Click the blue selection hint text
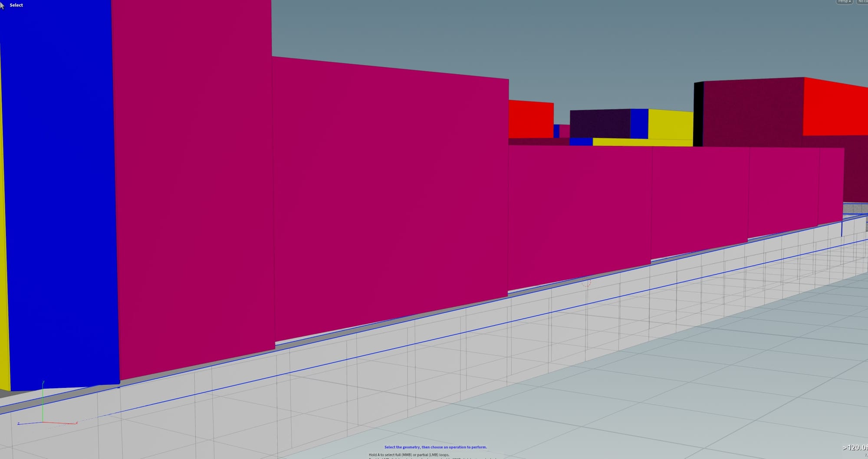 (435, 447)
